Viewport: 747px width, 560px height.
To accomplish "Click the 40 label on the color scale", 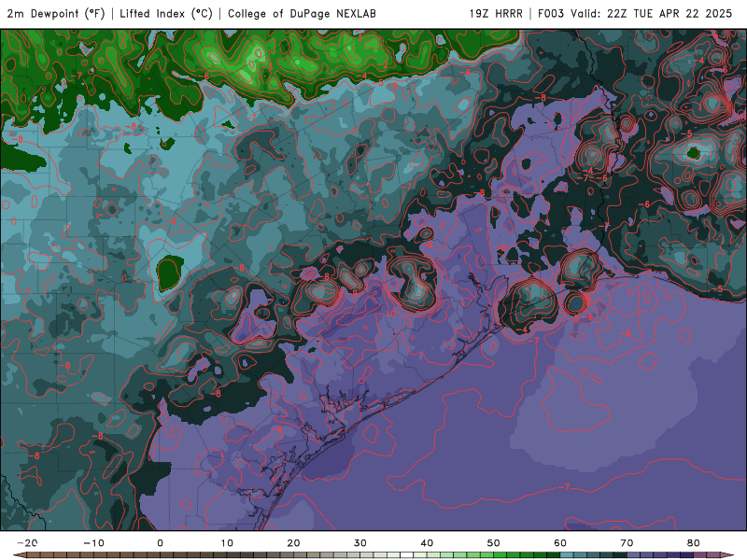I will pos(427,543).
